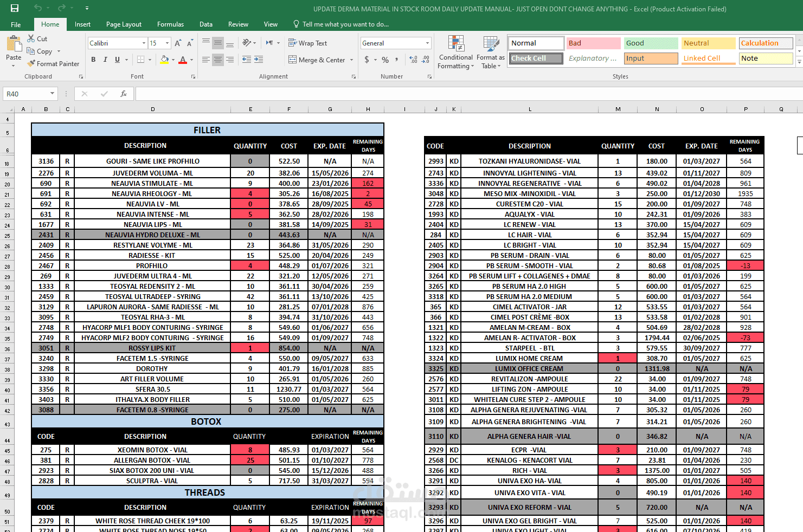Select column L by its header

[530, 109]
